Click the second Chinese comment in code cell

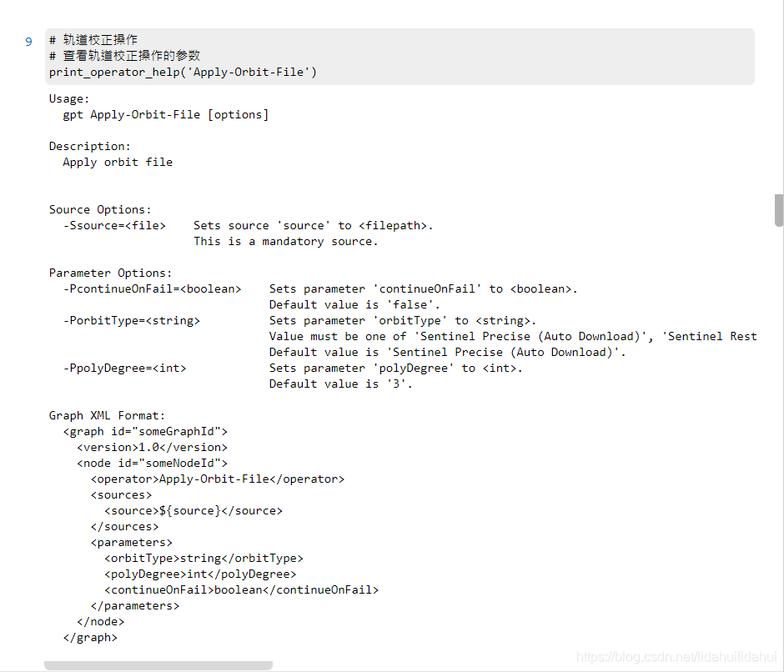(x=124, y=56)
